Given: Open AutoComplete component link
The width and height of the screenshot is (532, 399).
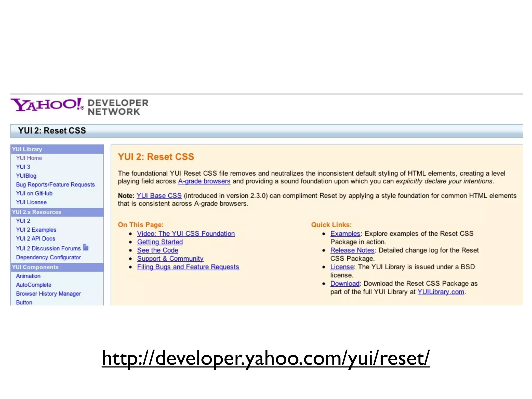Looking at the screenshot, I should 34,285.
